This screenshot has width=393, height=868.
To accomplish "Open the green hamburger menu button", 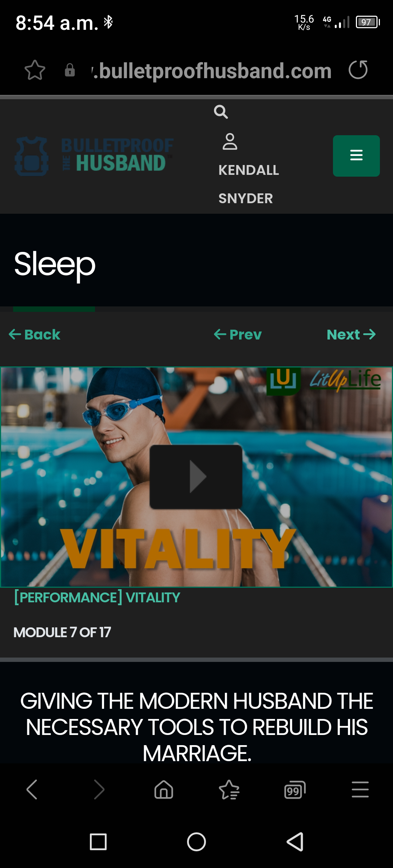I will point(356,156).
